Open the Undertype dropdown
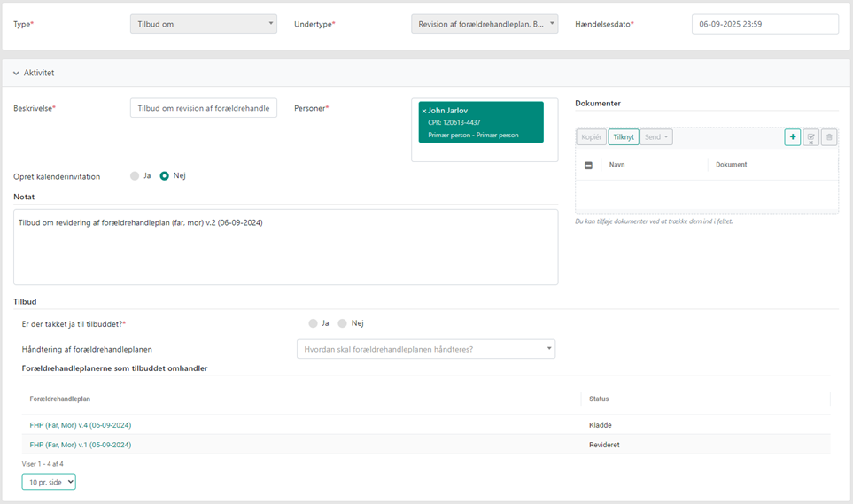This screenshot has height=504, width=853. tap(485, 24)
